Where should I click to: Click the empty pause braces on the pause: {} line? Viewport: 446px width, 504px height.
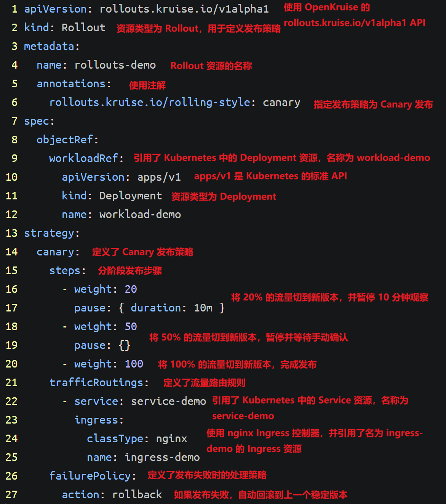click(x=125, y=345)
